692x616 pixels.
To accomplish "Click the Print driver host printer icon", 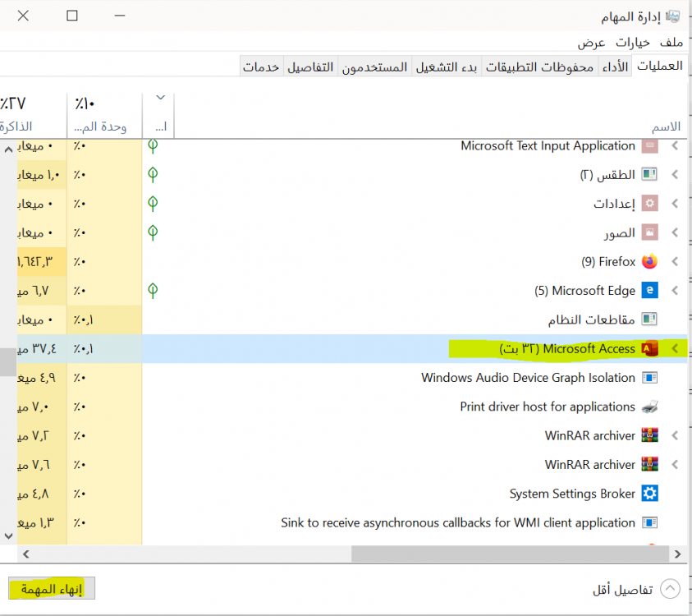I will click(x=649, y=407).
